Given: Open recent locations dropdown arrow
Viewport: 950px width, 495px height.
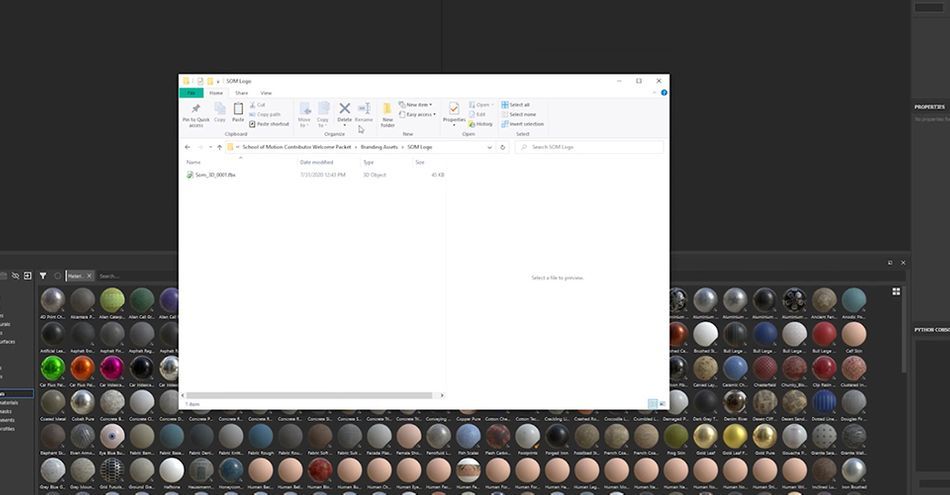Looking at the screenshot, I should pos(210,147).
